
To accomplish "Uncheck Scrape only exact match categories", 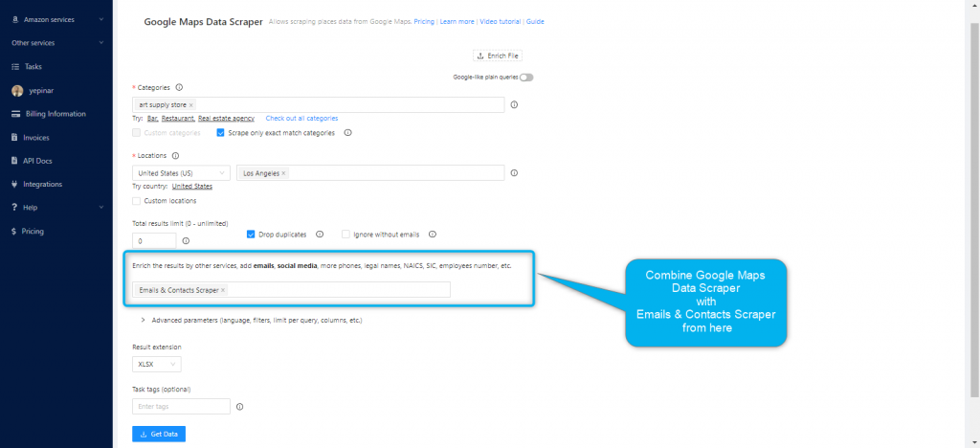I will coord(221,133).
